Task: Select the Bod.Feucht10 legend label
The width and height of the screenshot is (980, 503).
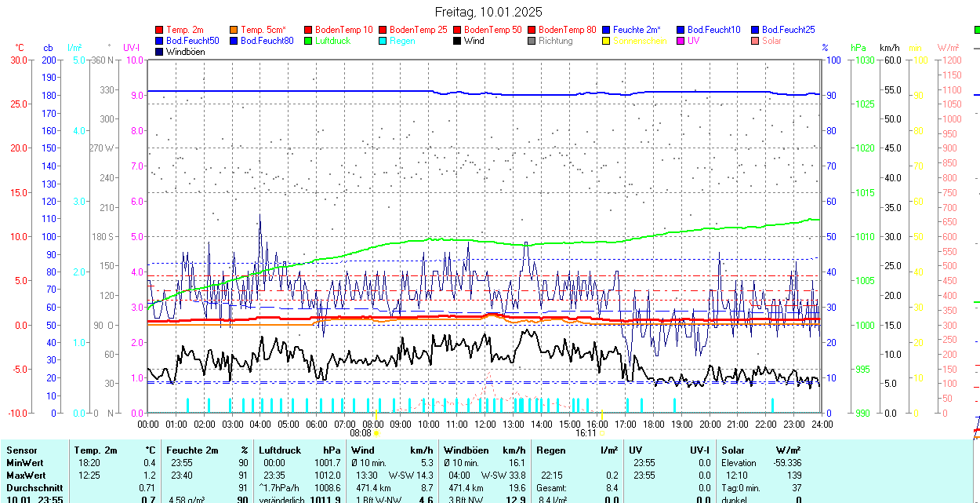Action: point(713,30)
